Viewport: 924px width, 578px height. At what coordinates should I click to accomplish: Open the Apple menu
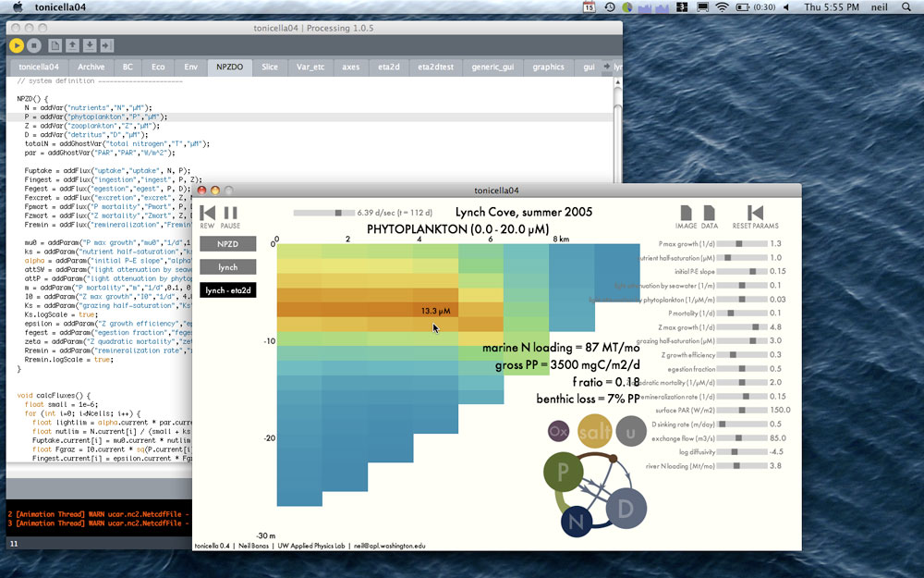click(18, 7)
